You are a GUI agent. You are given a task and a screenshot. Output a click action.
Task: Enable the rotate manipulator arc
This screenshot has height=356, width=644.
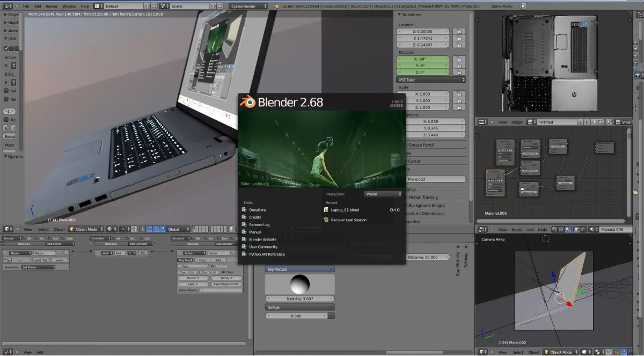pos(156,229)
